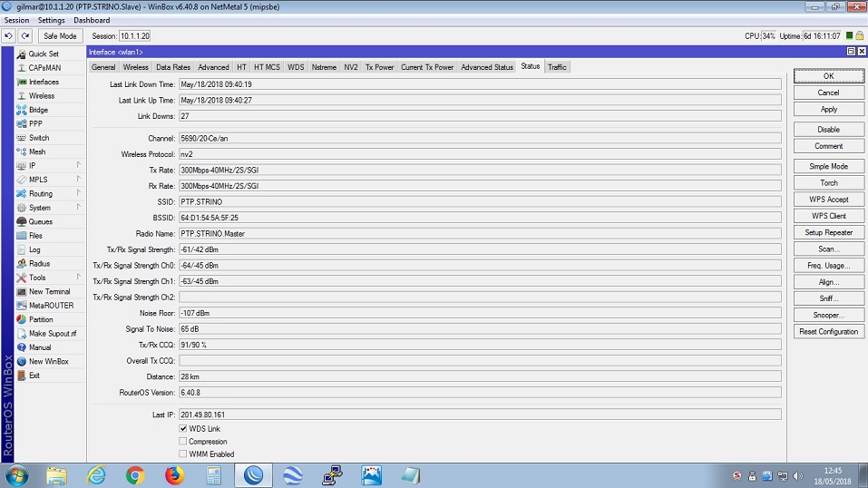Open the CAPsMAN menu icon
Viewport: 868px width, 488px height.
(22, 68)
